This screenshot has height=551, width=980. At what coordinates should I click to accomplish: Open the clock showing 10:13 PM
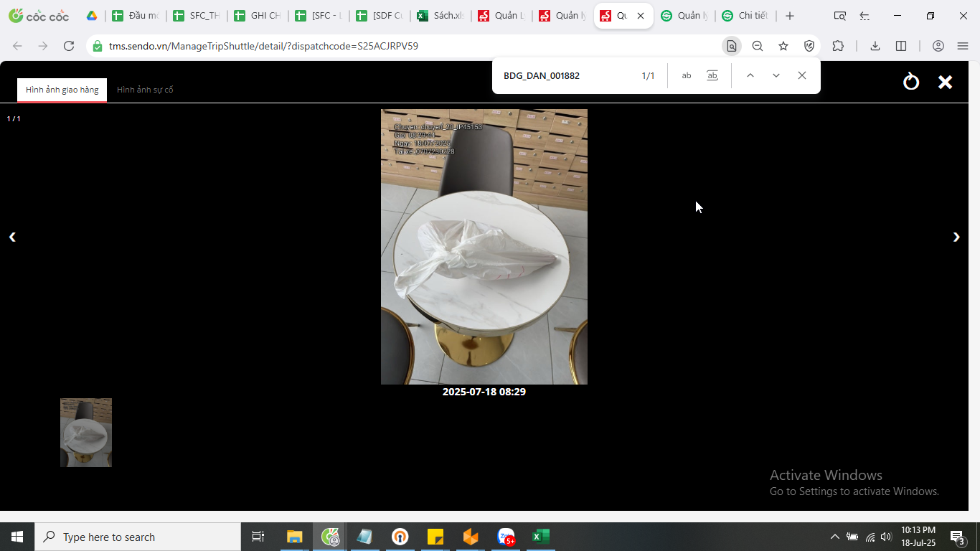pos(918,537)
